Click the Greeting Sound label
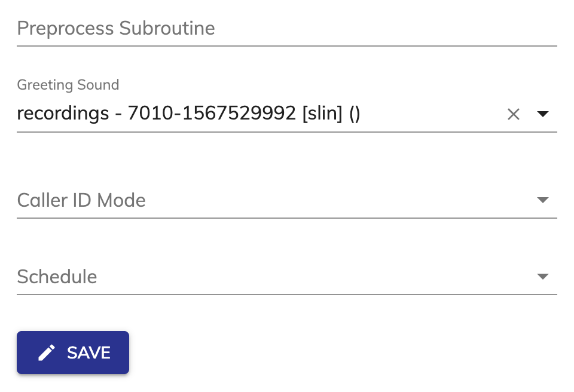 tap(68, 84)
